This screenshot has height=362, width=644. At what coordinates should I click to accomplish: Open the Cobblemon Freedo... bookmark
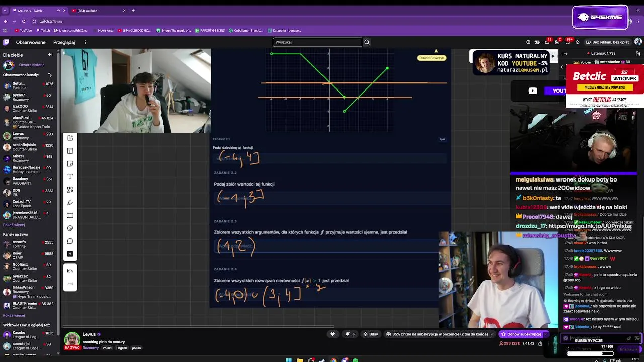point(246,31)
